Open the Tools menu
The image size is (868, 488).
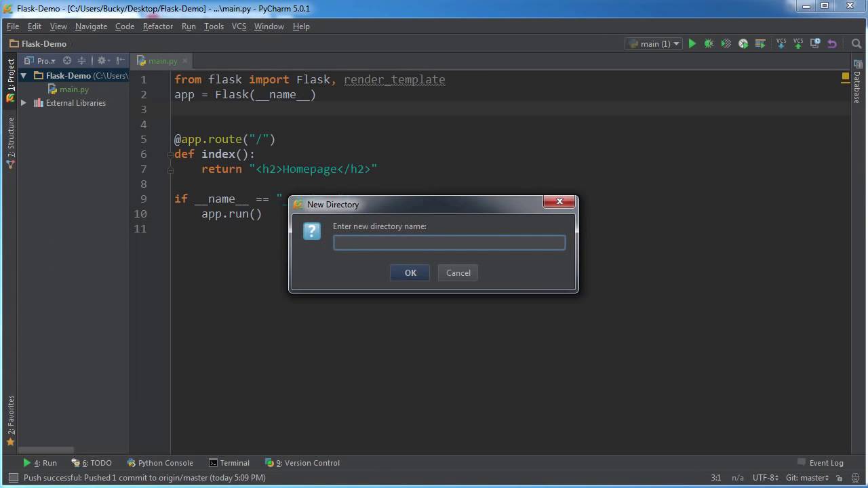coord(214,26)
